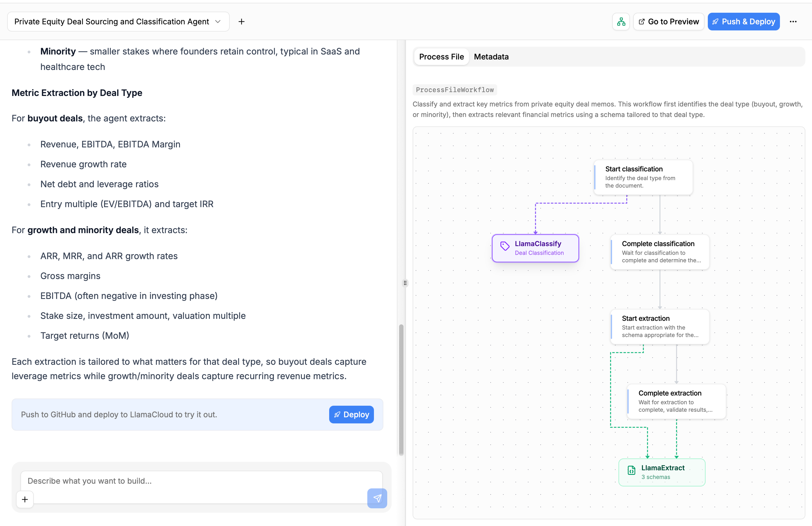Click the panel resize grip handle

pos(405,283)
